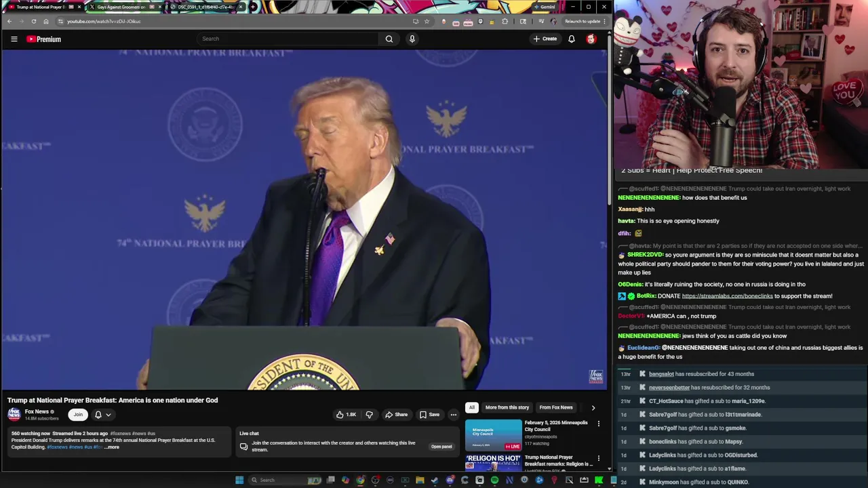Open options for Minneapolis City Council video
This screenshot has height=488, width=868.
[599, 424]
